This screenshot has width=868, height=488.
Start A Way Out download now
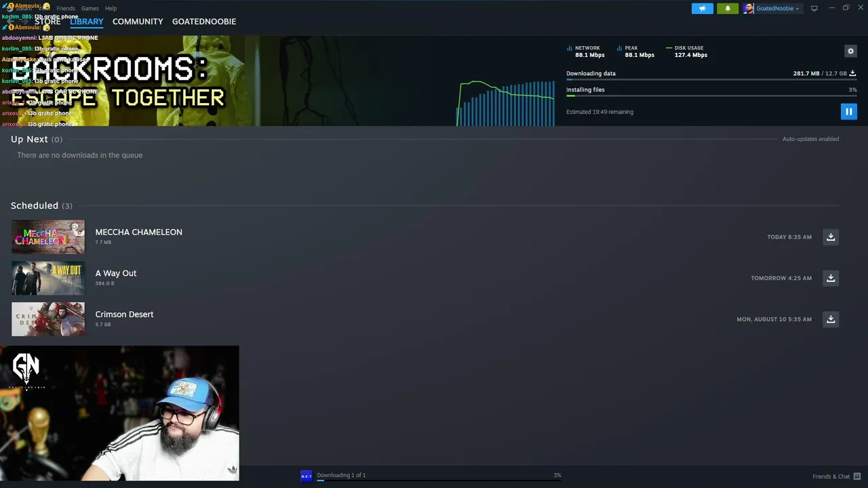[x=831, y=278]
